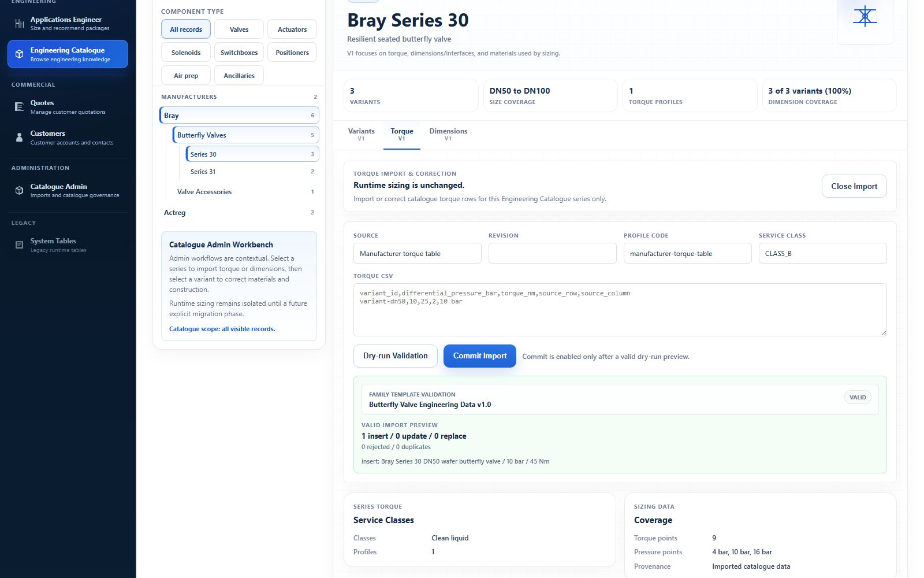Image resolution: width=924 pixels, height=578 pixels.
Task: Click the butterfly valve thumbnail icon
Action: pyautogui.click(x=865, y=16)
